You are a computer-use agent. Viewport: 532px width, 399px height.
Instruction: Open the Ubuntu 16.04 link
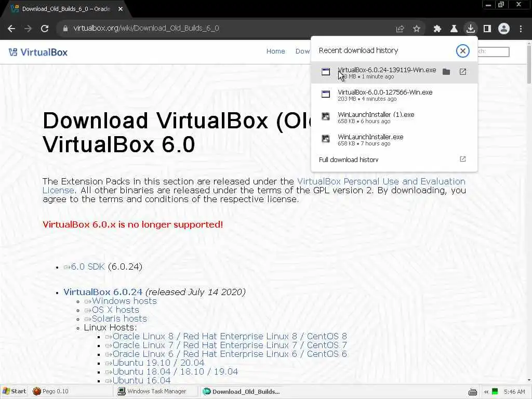point(141,380)
